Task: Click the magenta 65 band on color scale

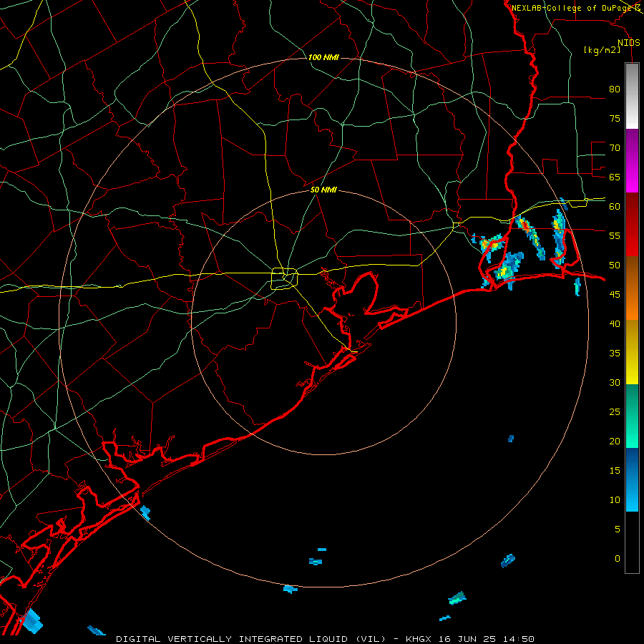Action: (632, 177)
